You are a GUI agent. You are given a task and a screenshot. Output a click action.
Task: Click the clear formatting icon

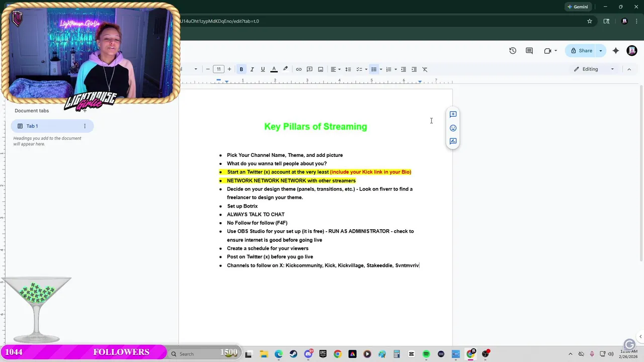pos(425,69)
